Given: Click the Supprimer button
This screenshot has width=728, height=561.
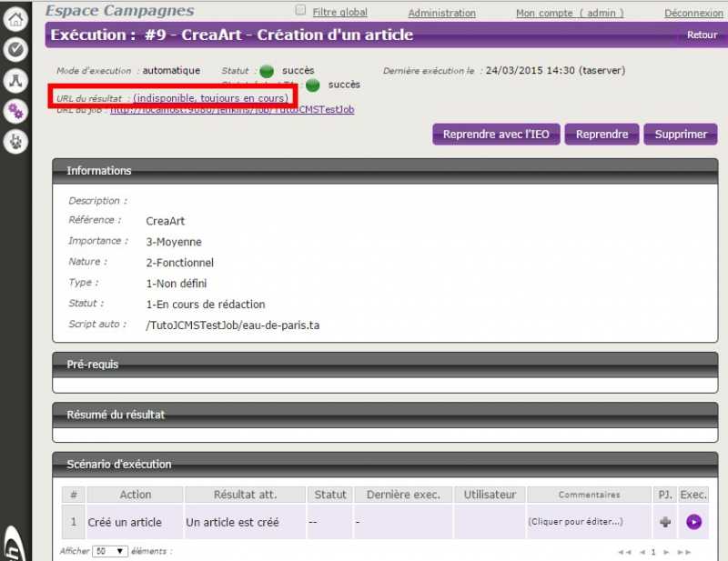Looking at the screenshot, I should coord(681,135).
